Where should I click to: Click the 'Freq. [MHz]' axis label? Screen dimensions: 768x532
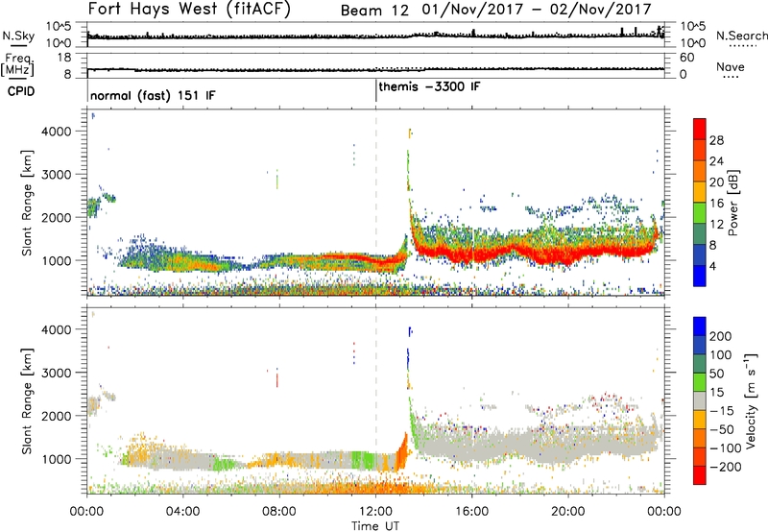tap(18, 64)
